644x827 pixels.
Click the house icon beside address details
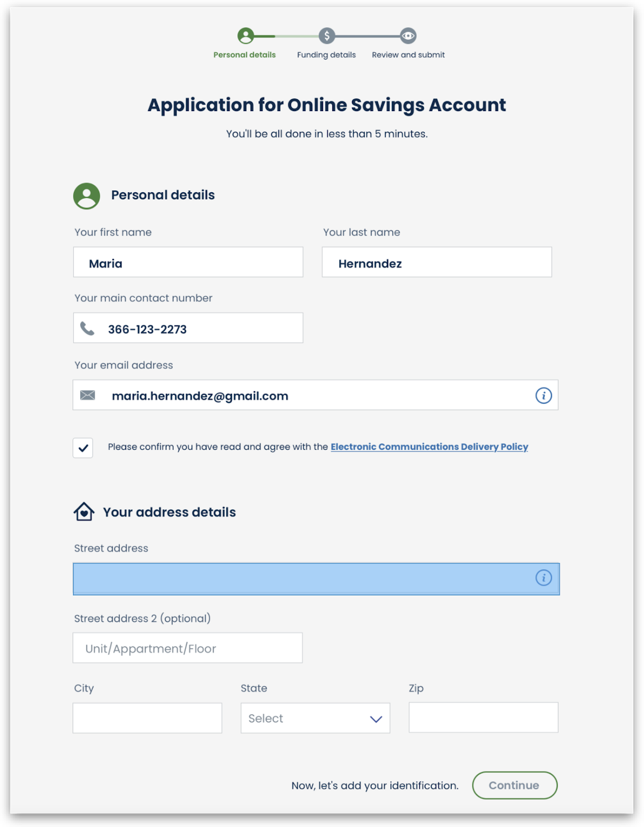(84, 512)
